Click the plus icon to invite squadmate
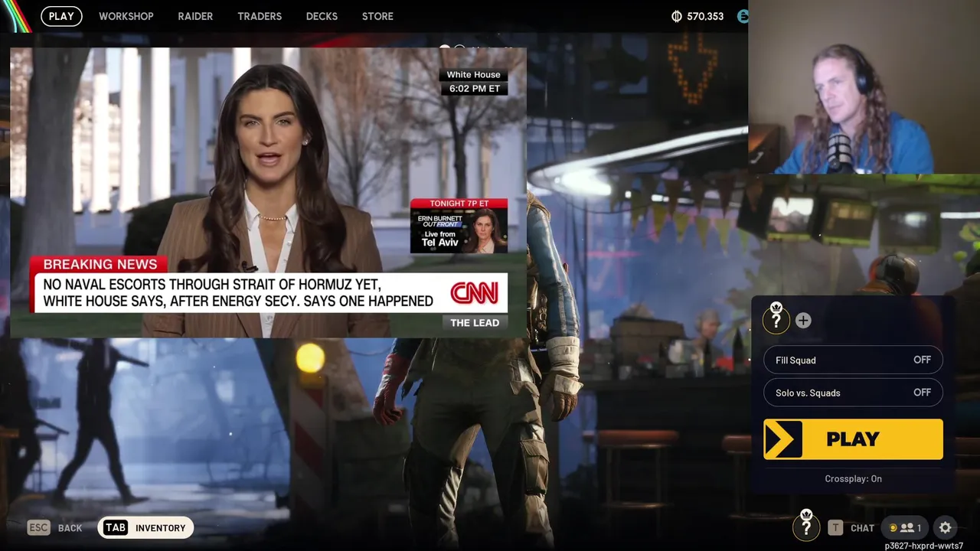The width and height of the screenshot is (980, 551). tap(803, 321)
